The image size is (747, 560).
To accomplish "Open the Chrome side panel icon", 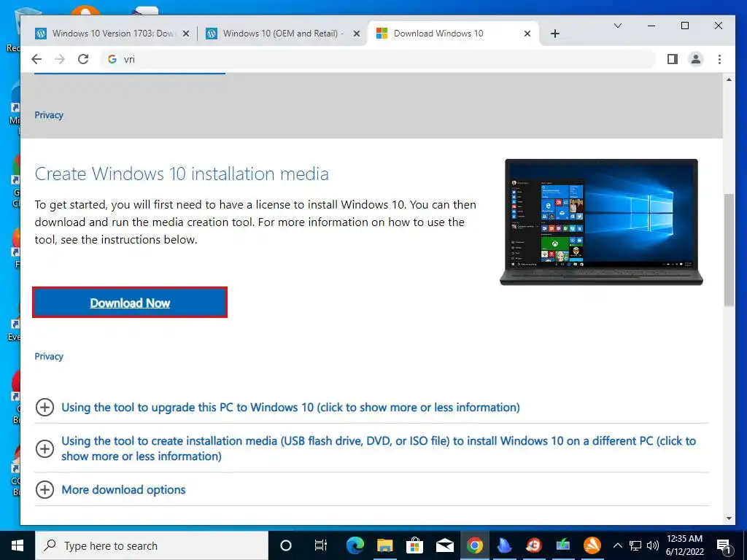I will click(672, 59).
